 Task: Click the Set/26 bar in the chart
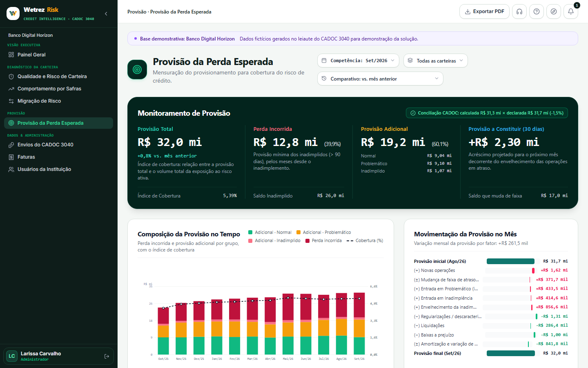359,323
